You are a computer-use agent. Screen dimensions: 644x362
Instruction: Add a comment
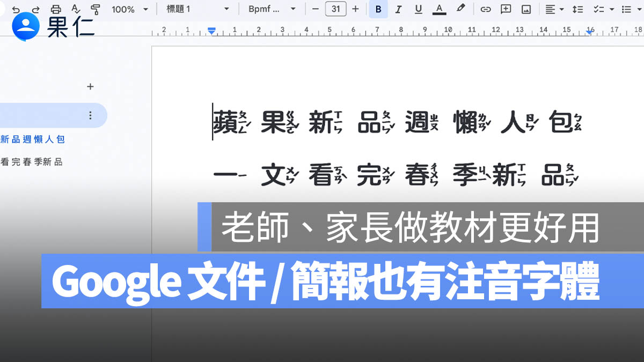[x=506, y=9]
